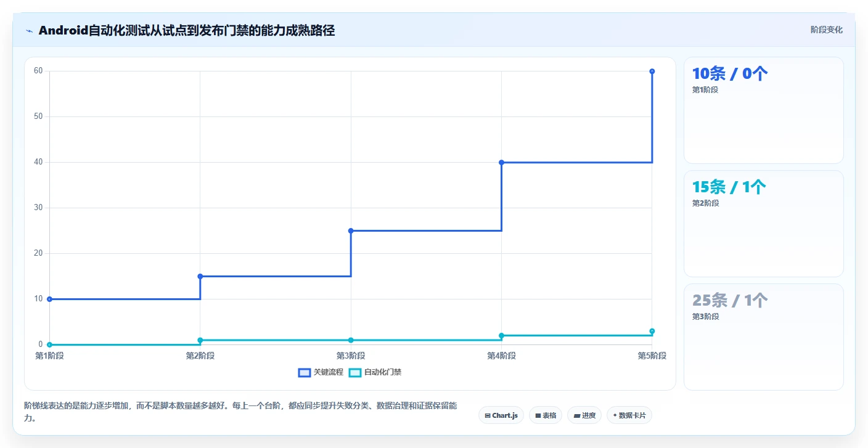This screenshot has width=868, height=448.
Task: Click the 自动化门禁 data point at 第2阶段
Action: (200, 340)
